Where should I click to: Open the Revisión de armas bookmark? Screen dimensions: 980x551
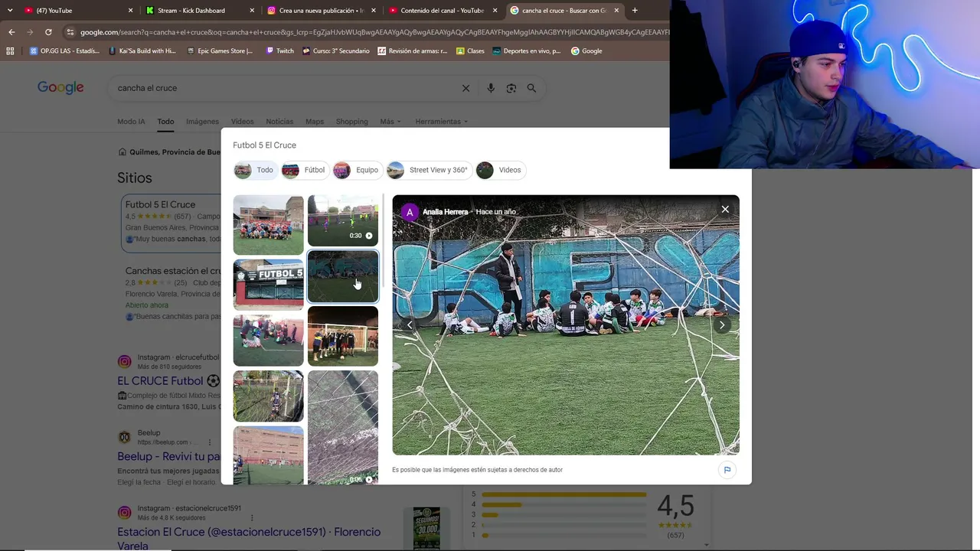[x=412, y=51]
